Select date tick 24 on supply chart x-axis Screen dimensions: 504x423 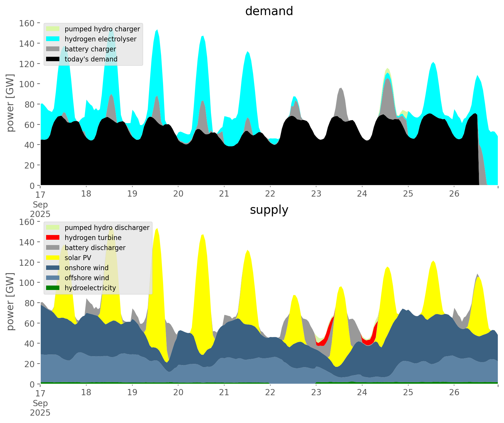point(362,393)
